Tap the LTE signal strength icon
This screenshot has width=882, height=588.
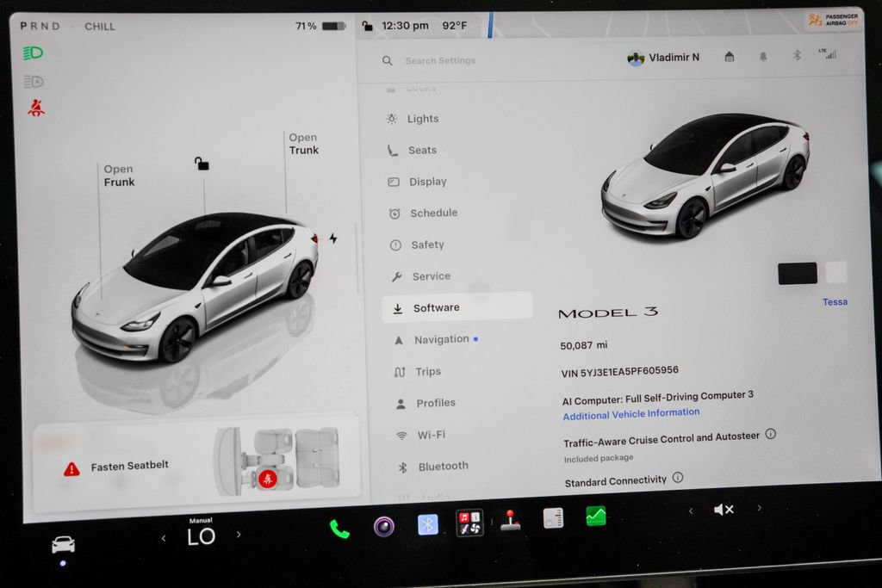(x=828, y=53)
